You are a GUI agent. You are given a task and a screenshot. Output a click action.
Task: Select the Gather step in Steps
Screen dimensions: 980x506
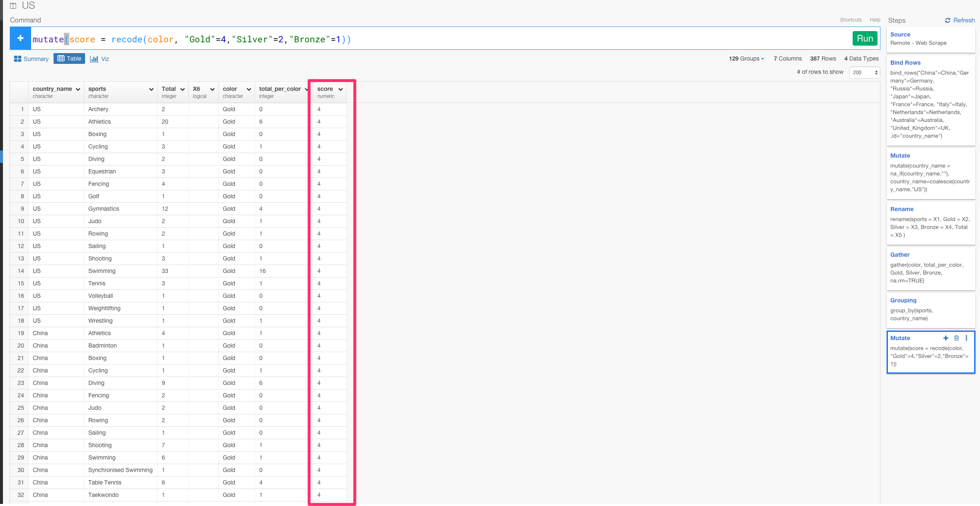click(x=900, y=255)
